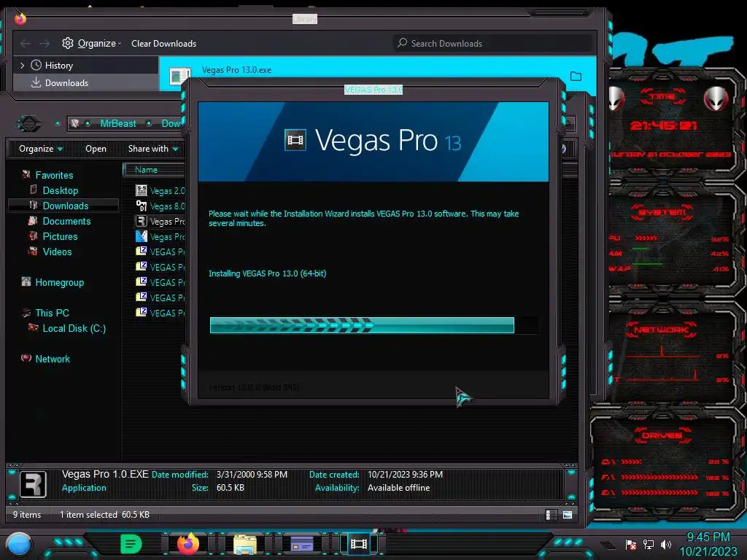Image resolution: width=747 pixels, height=560 pixels.
Task: Click R thumbnail in Explorer details pane
Action: [x=33, y=484]
